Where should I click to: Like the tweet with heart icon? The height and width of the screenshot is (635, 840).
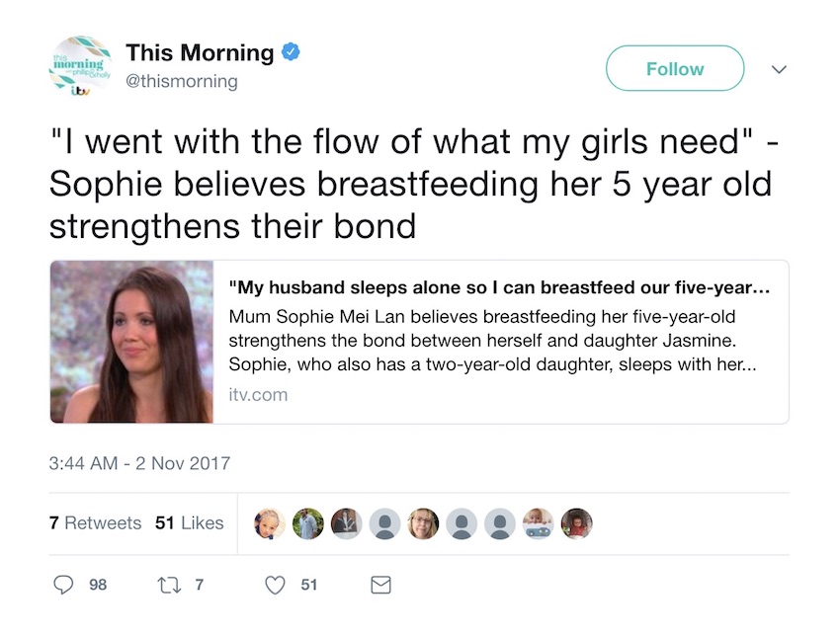pyautogui.click(x=275, y=585)
